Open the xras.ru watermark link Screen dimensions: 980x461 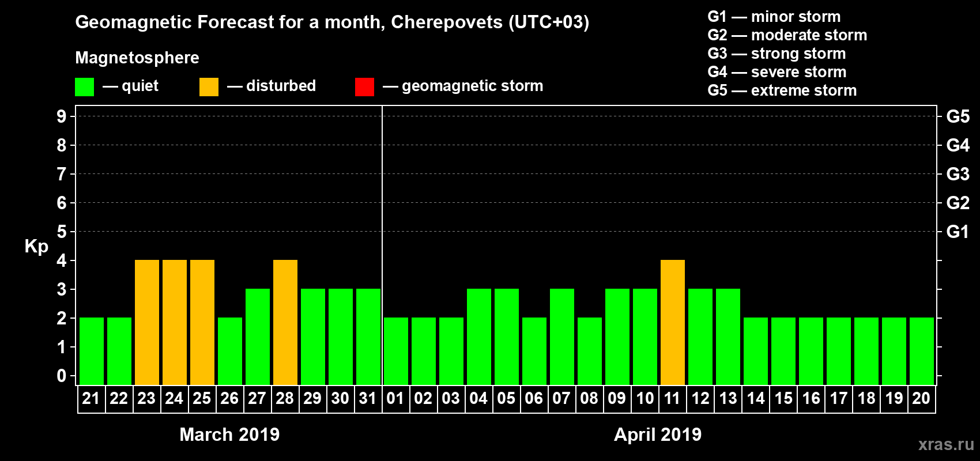point(946,444)
